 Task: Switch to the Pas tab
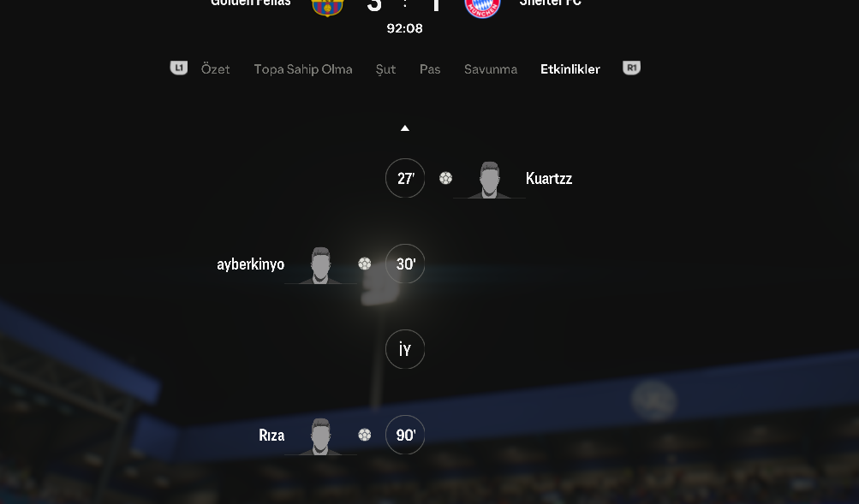430,69
